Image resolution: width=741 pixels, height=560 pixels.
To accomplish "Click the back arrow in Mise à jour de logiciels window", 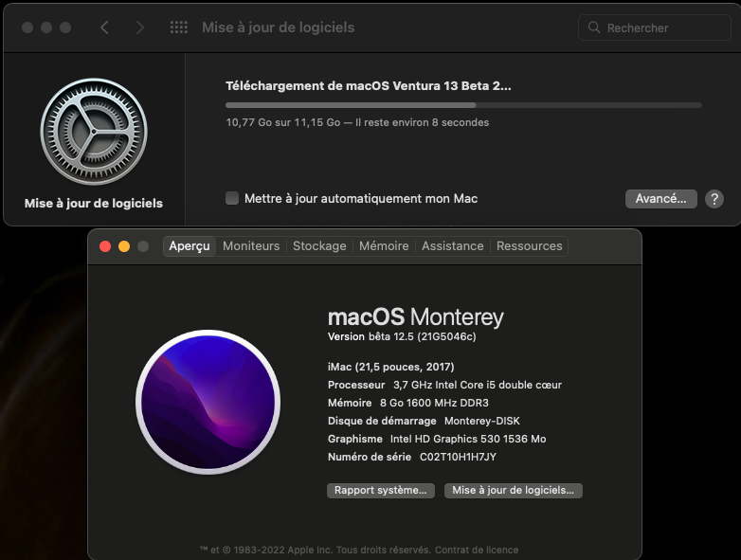I will point(104,27).
